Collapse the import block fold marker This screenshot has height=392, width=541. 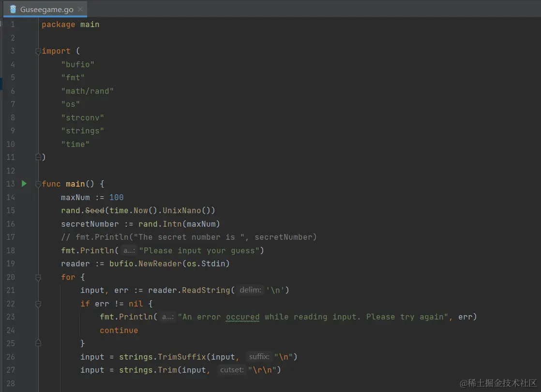coord(38,51)
